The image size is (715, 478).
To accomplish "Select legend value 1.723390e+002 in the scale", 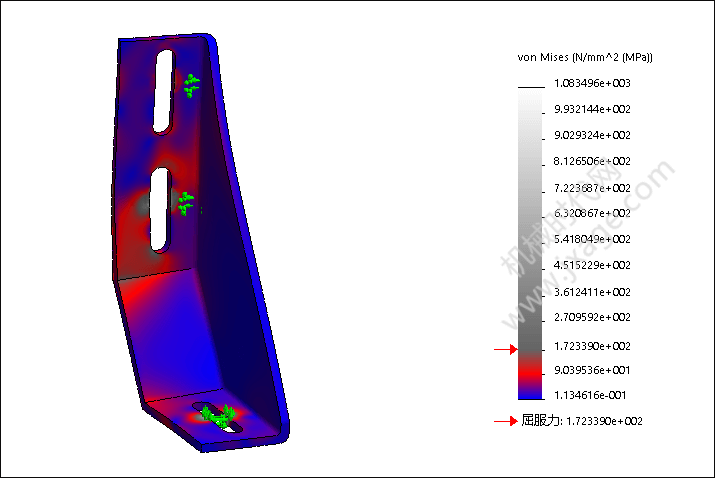I will coord(592,346).
